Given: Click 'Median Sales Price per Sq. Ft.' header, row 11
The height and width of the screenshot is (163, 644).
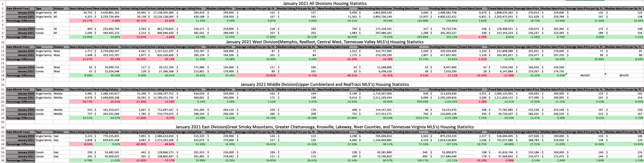Looking at the screenshot, I should pos(624,47).
